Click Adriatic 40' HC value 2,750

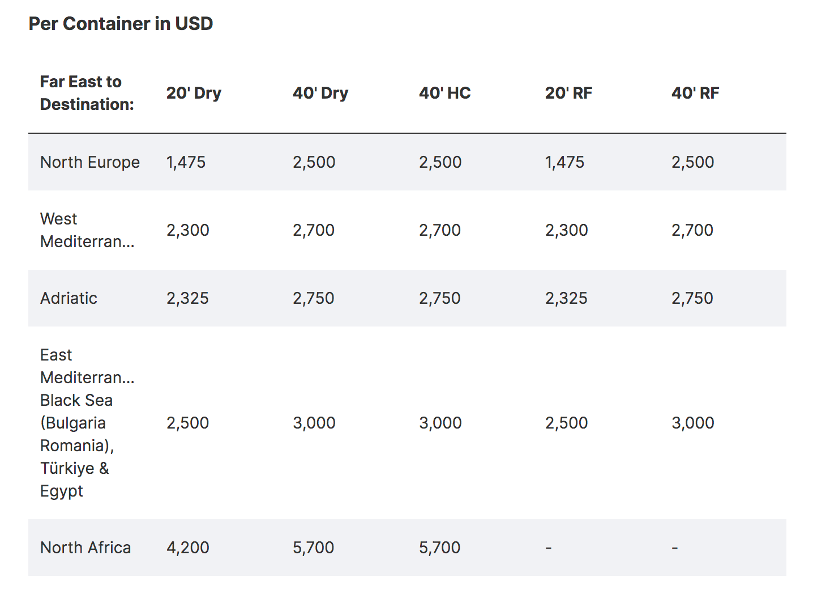point(440,298)
